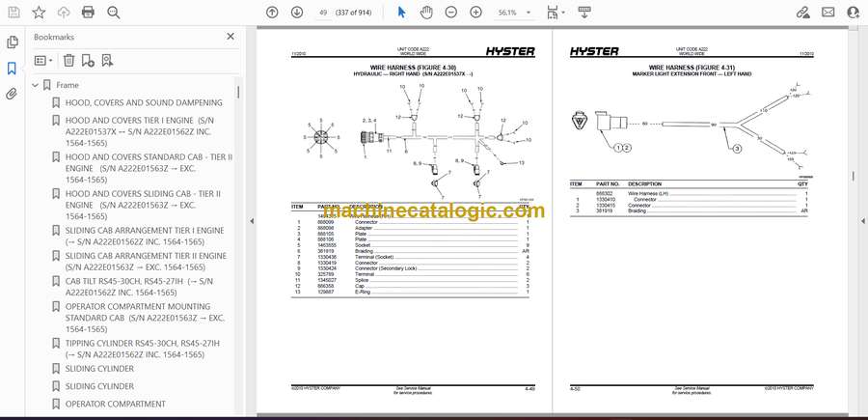Open the find text magnifier icon
Screen dimensions: 868x420
click(x=114, y=13)
